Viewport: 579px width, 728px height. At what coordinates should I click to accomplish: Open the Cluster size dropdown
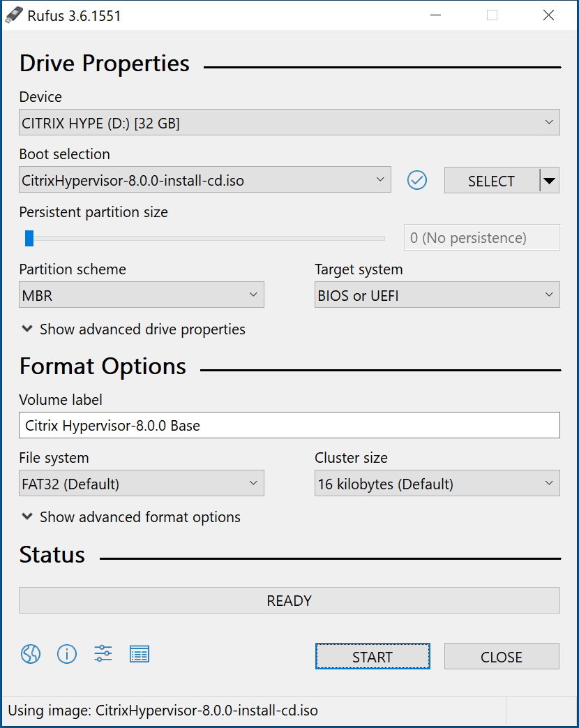[x=437, y=484]
